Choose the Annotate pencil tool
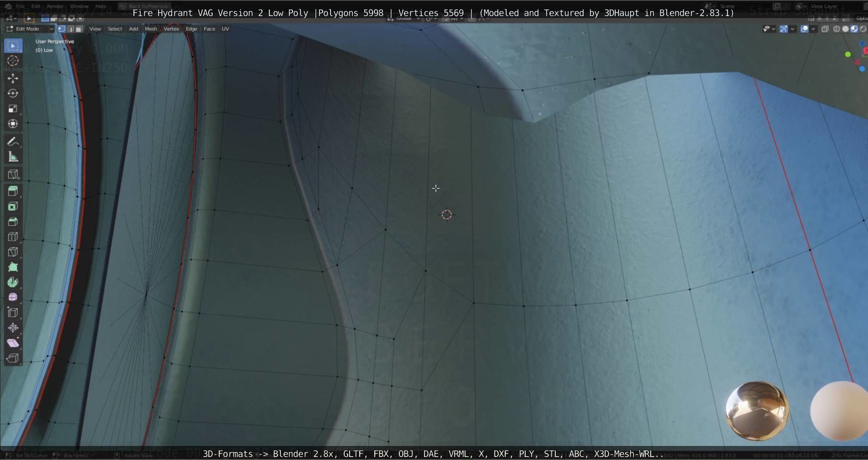 (x=13, y=141)
